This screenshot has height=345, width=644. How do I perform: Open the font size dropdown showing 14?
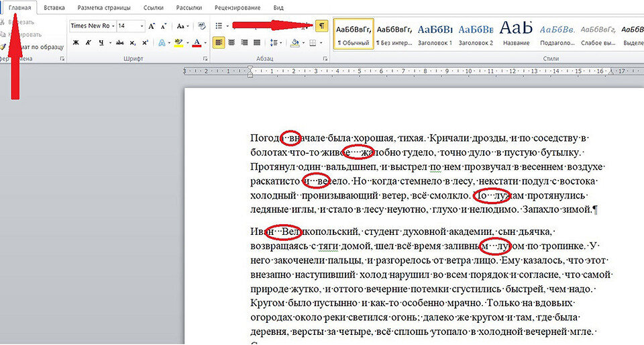point(142,26)
